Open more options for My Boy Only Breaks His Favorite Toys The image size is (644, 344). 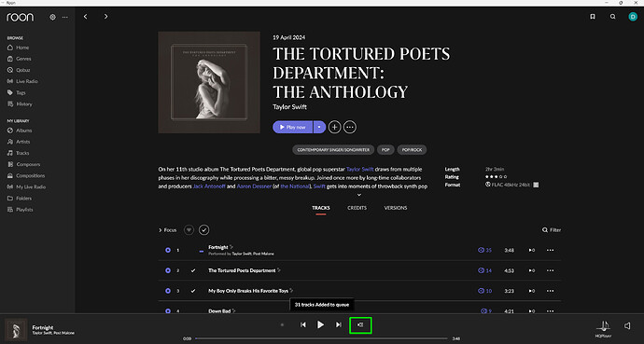pos(550,291)
